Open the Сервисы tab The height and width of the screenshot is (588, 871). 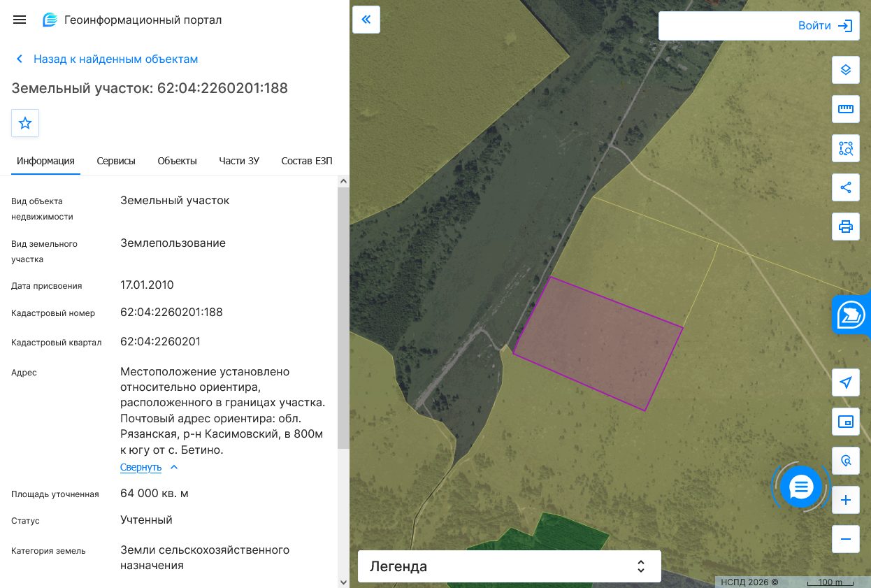coord(116,161)
